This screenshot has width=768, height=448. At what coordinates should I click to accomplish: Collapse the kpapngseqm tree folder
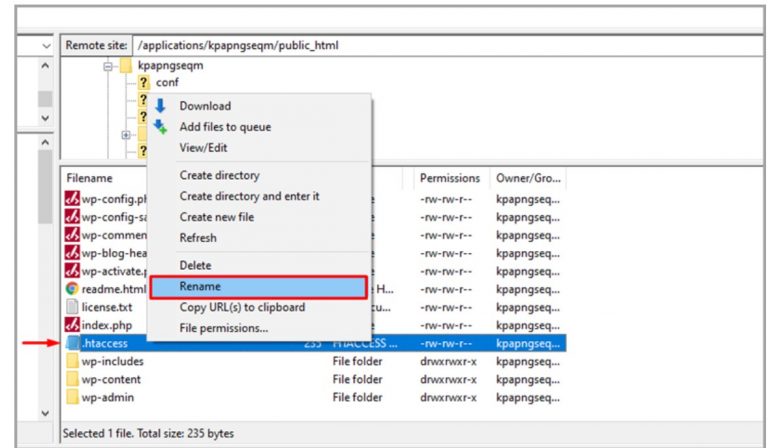click(108, 66)
